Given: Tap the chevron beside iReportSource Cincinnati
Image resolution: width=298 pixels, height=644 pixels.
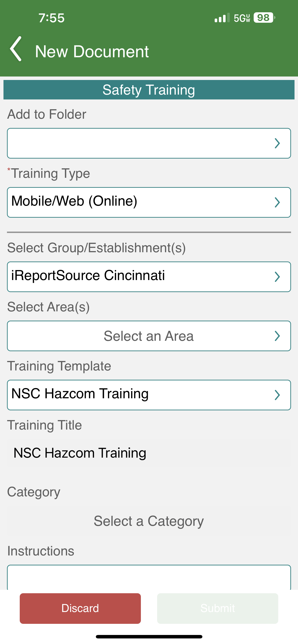Looking at the screenshot, I should (277, 277).
